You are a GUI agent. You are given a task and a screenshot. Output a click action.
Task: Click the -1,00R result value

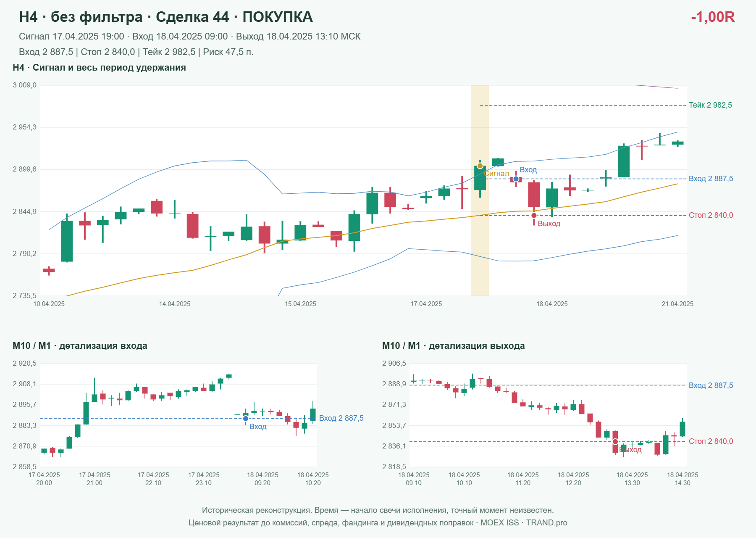[x=713, y=17]
